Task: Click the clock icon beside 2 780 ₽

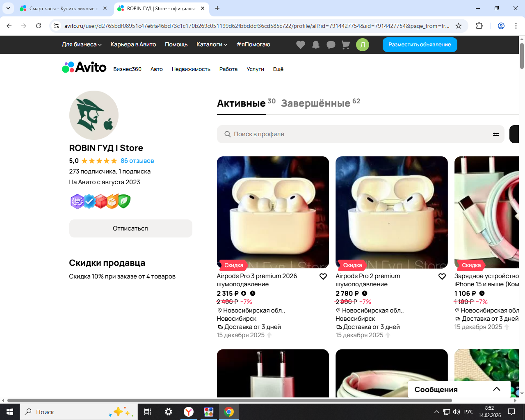Action: tap(365, 293)
